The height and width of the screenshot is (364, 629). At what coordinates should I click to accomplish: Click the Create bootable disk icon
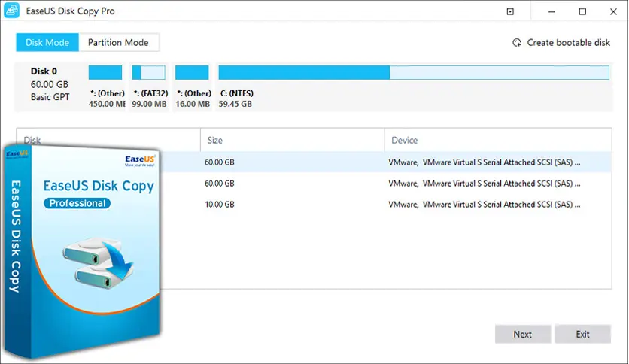[517, 43]
